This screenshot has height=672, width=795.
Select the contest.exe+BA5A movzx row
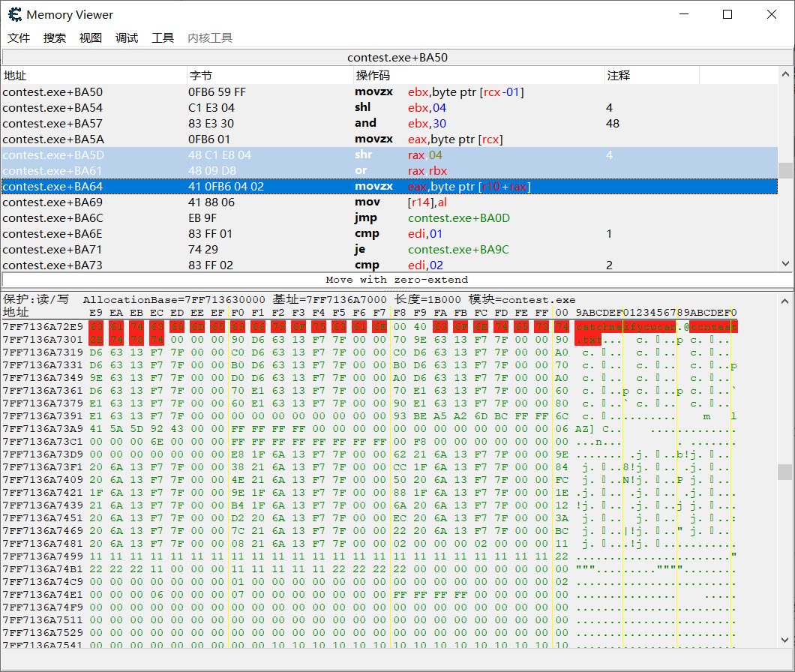[389, 139]
